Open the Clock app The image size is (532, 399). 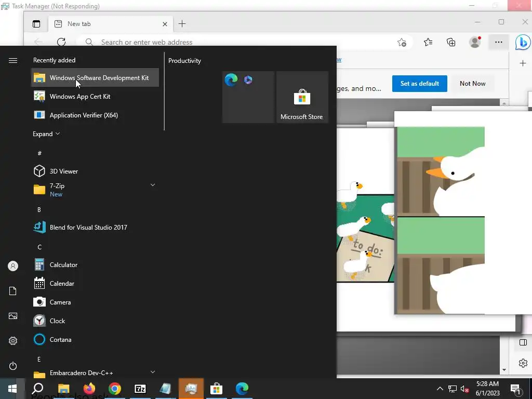95,321
